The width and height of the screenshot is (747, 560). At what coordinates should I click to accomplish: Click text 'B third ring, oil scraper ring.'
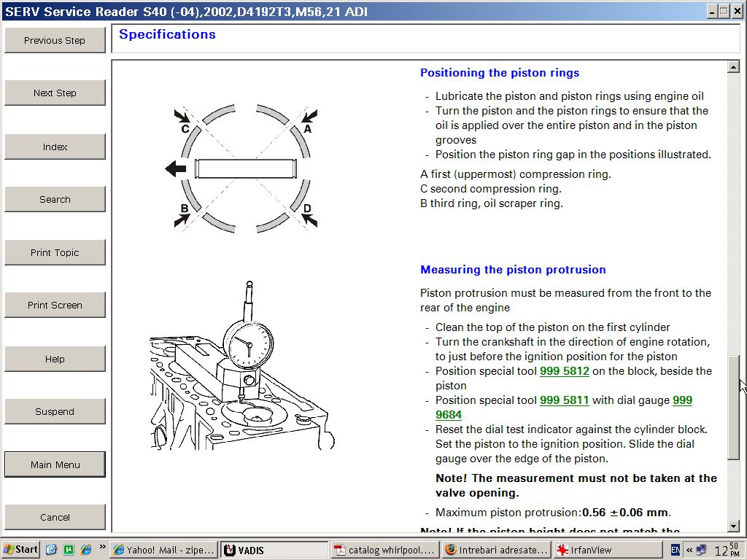pyautogui.click(x=491, y=203)
